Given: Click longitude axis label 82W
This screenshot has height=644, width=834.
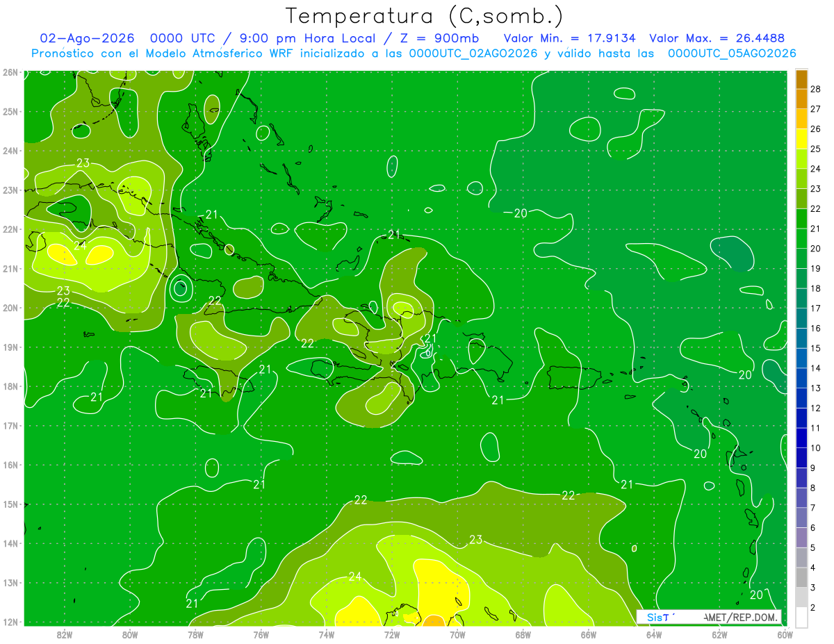Looking at the screenshot, I should (65, 634).
